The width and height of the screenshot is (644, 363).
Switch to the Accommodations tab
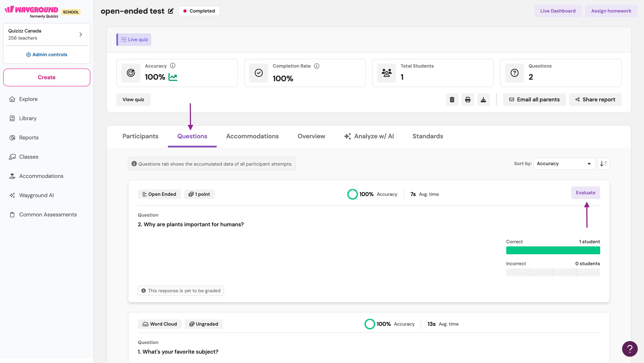252,136
